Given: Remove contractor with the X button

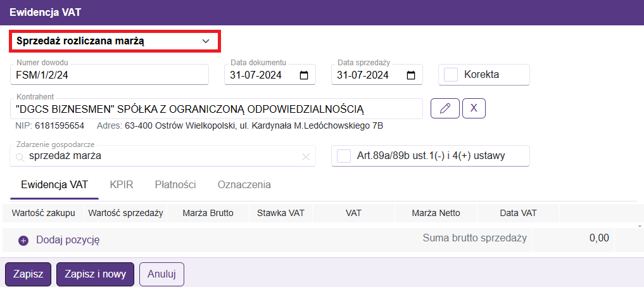Looking at the screenshot, I should (x=474, y=108).
